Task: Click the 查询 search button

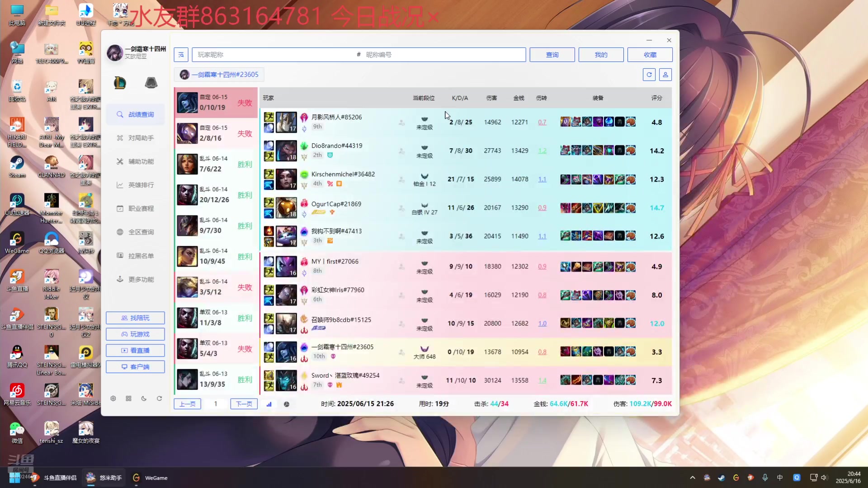Action: pyautogui.click(x=552, y=55)
